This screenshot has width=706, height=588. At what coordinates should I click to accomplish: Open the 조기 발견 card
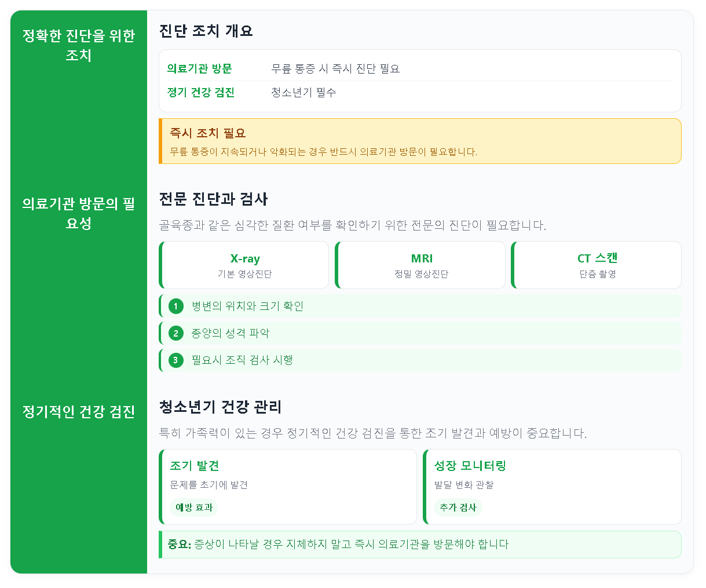288,487
